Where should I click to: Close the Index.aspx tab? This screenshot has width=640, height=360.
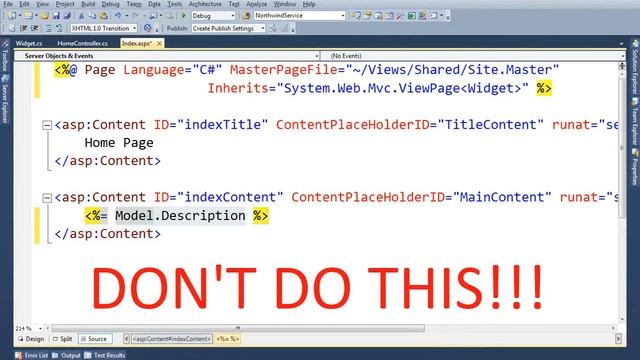[x=159, y=43]
